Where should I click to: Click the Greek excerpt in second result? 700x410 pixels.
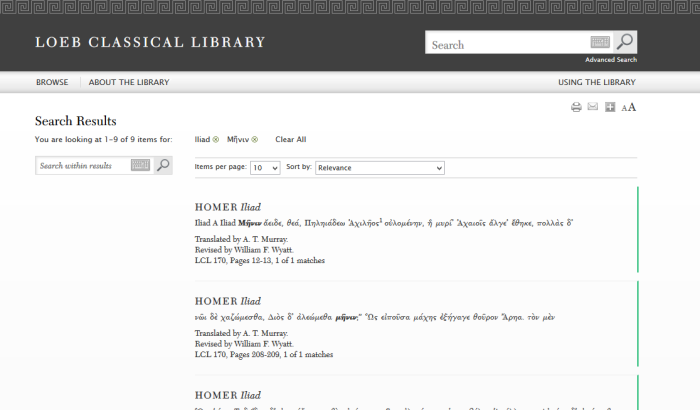pos(375,317)
